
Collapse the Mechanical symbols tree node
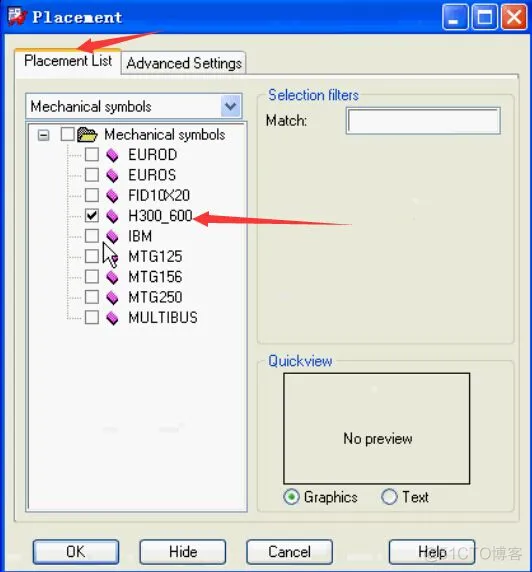43,135
